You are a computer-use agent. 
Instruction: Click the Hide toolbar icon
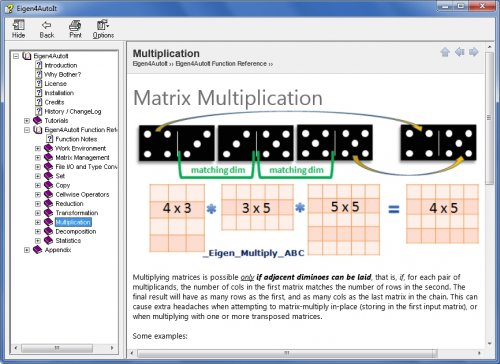point(18,29)
